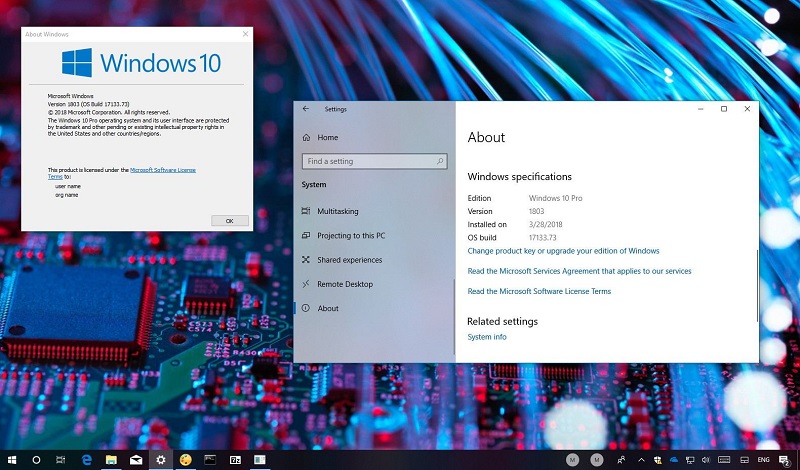
Task: Open the touch keyboard tray icon
Action: click(x=724, y=460)
